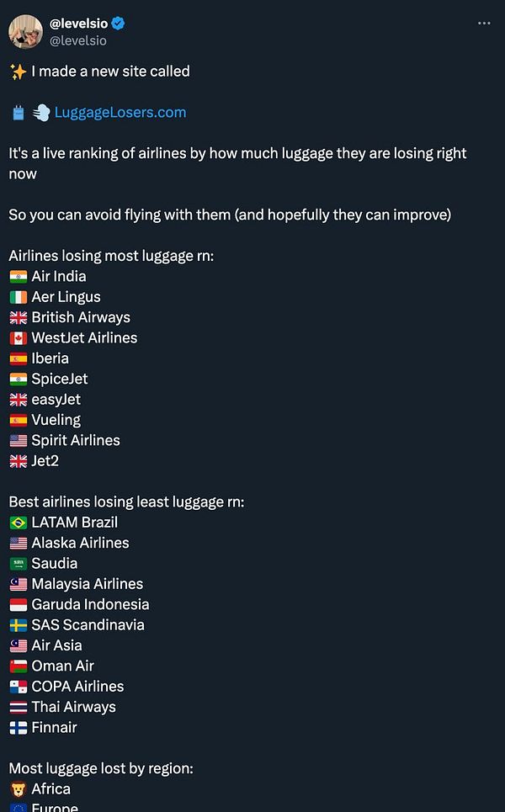Screen dimensions: 505x812
Task: Click the Spain flag beside Iberia
Action: click(x=18, y=358)
